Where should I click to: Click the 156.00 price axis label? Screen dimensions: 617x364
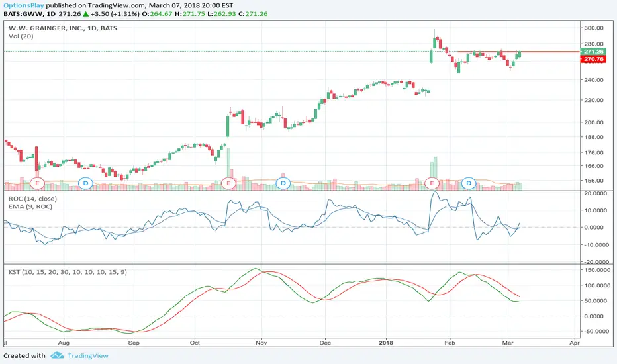tap(594, 181)
